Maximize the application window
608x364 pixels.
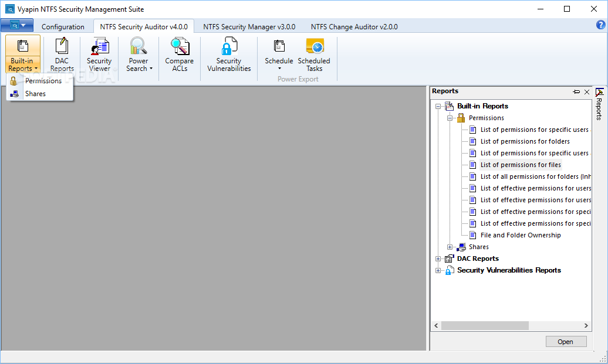coord(567,9)
